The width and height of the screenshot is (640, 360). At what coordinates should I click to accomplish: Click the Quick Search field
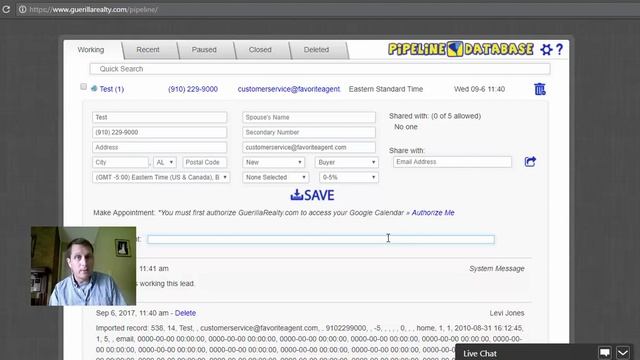point(320,69)
